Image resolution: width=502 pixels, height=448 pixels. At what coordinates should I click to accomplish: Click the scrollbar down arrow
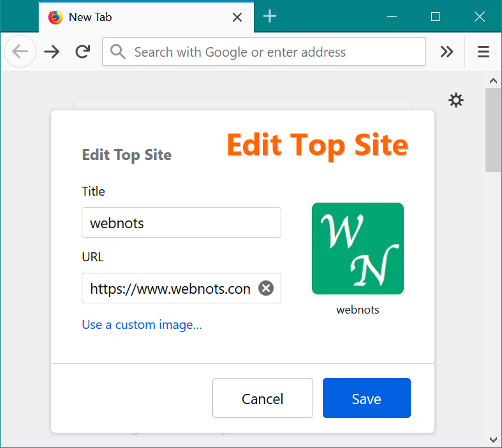click(x=493, y=439)
